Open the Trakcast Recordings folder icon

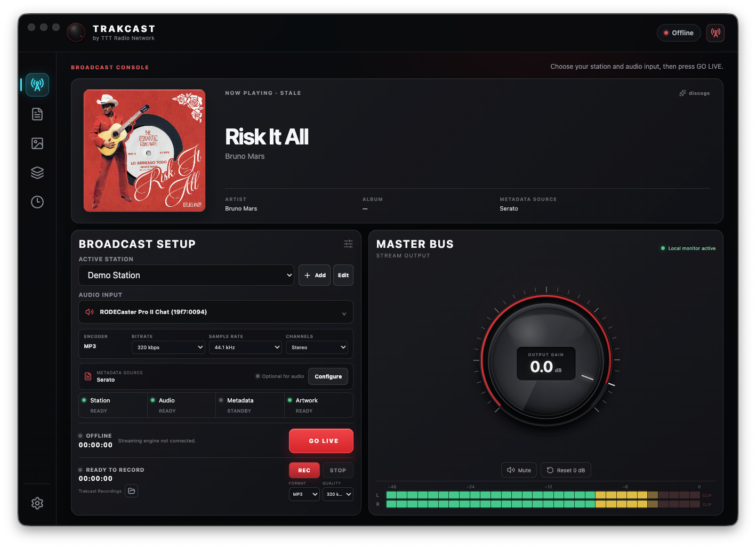(x=132, y=491)
